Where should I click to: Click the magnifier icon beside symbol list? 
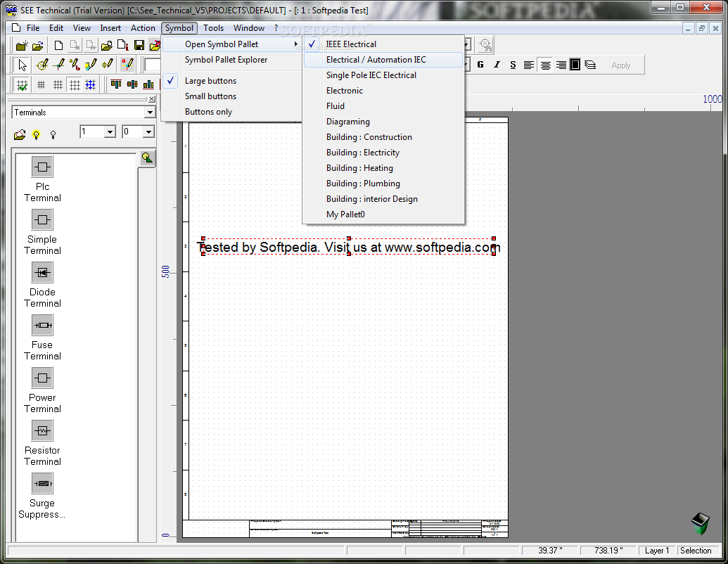147,158
